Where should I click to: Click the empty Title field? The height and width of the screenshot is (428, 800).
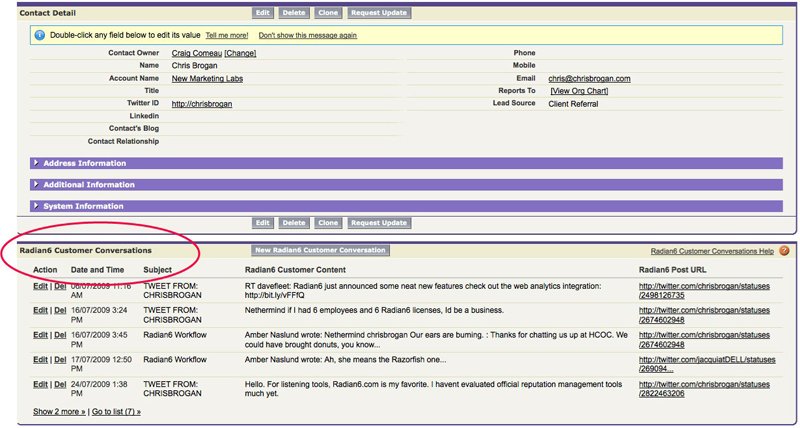[x=286, y=91]
